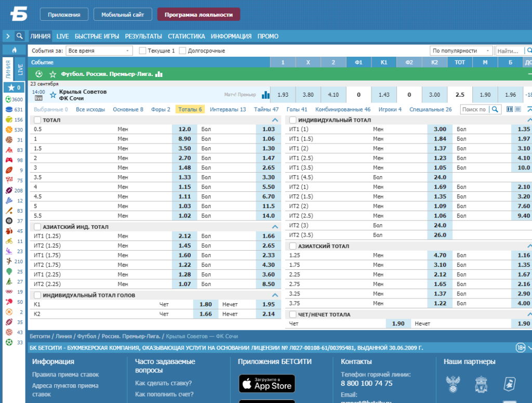Toggle the Текущие checkbox
The width and height of the screenshot is (532, 403).
point(142,50)
